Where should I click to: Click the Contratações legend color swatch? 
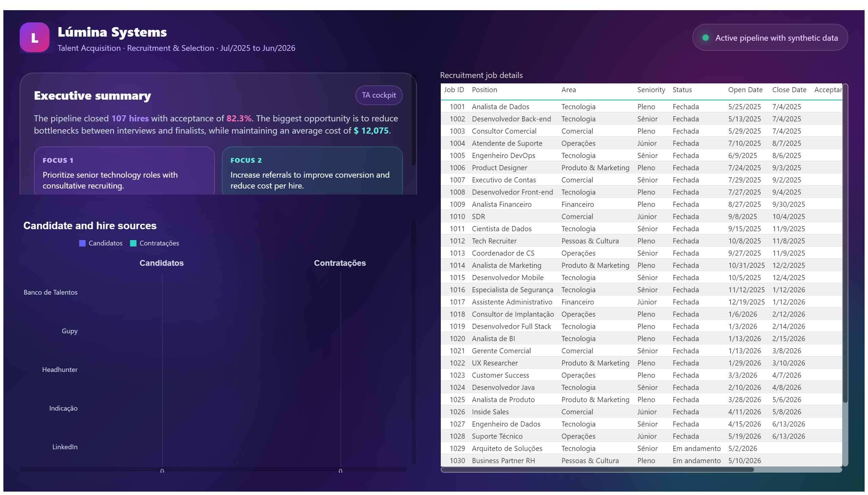click(133, 243)
